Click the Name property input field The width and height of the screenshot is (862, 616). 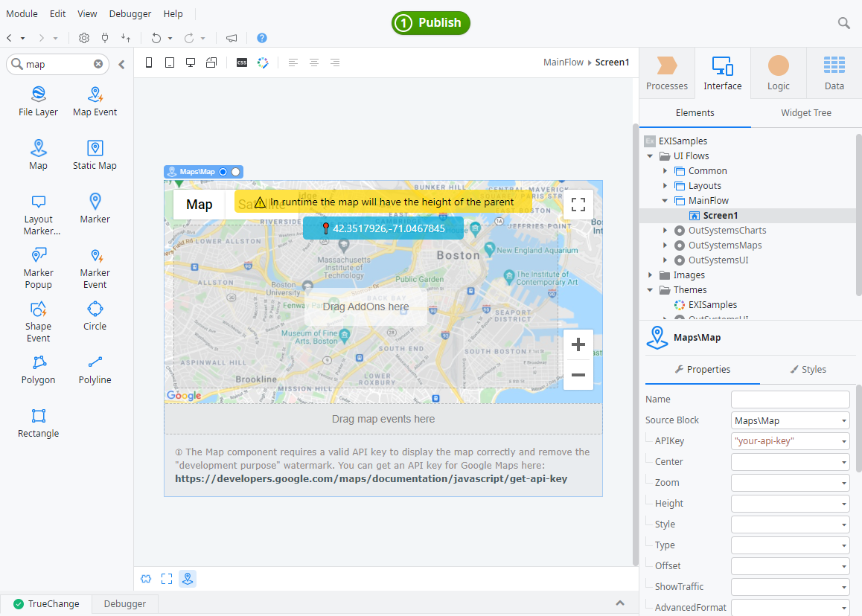[790, 400]
